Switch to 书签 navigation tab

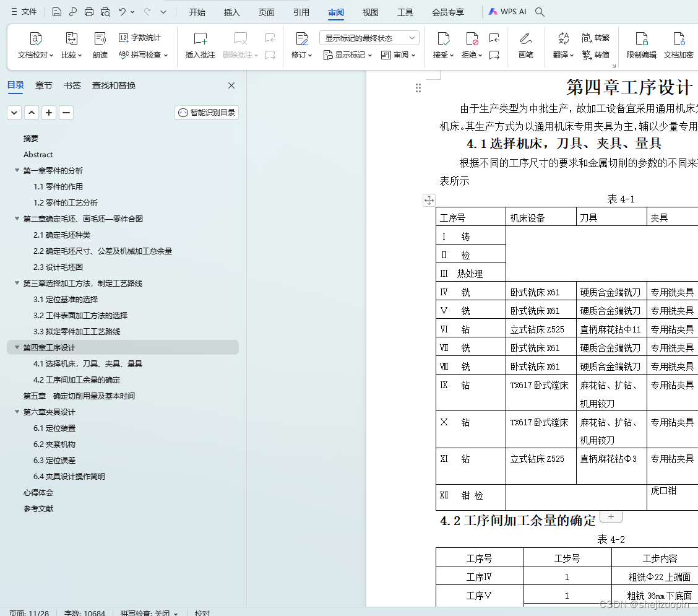[72, 85]
